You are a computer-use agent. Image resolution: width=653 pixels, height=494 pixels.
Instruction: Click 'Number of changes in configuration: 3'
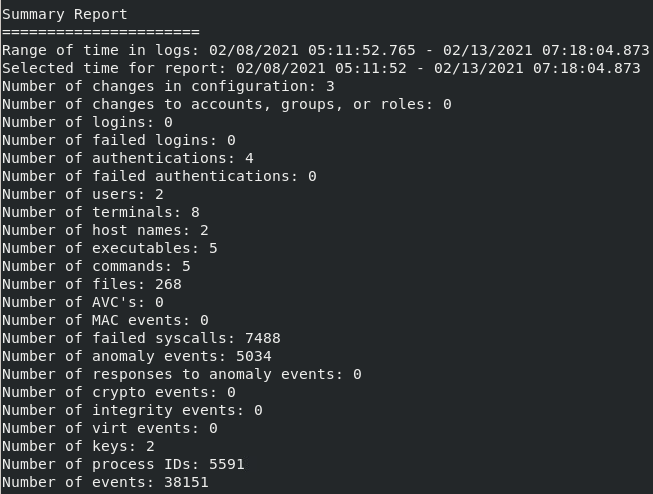tap(168, 86)
